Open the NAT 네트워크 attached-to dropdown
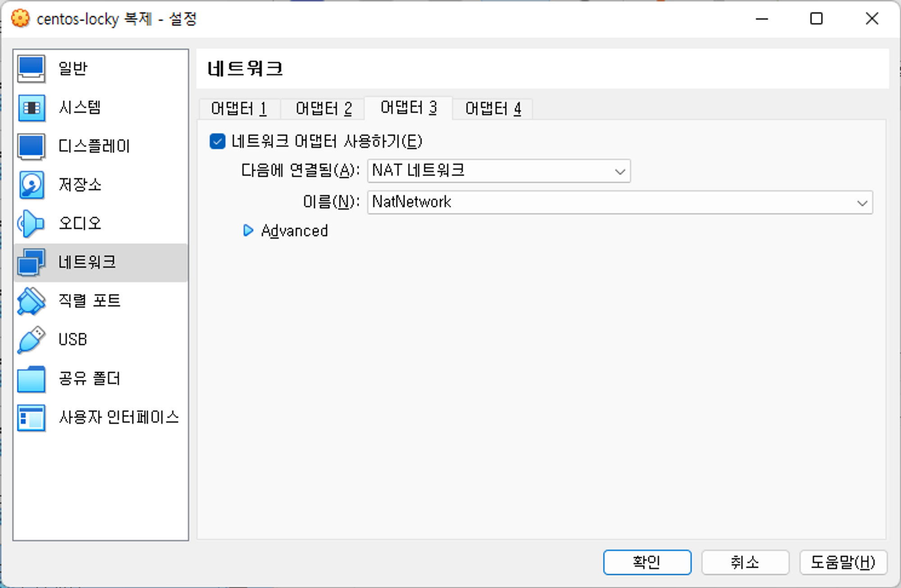 (x=498, y=171)
